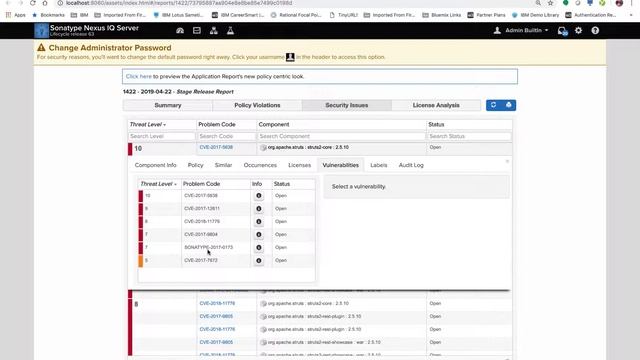Viewport: 640px width, 360px height.
Task: Select the Vulnerabilities tab
Action: (340, 165)
